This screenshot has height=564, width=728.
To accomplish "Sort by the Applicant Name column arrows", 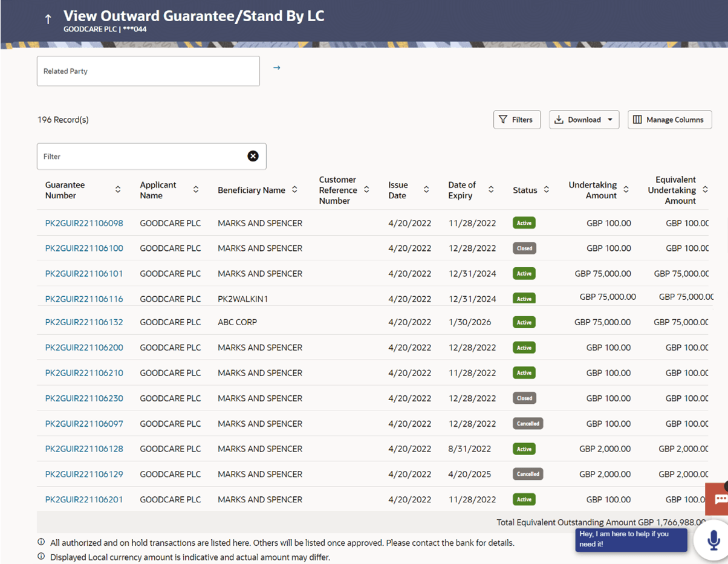I will (x=196, y=190).
